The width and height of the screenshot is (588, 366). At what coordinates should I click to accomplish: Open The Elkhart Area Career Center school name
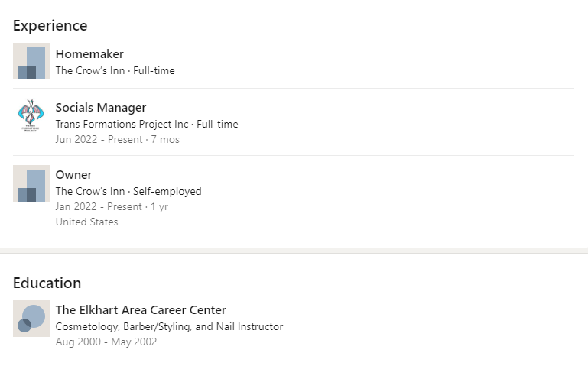coord(141,310)
